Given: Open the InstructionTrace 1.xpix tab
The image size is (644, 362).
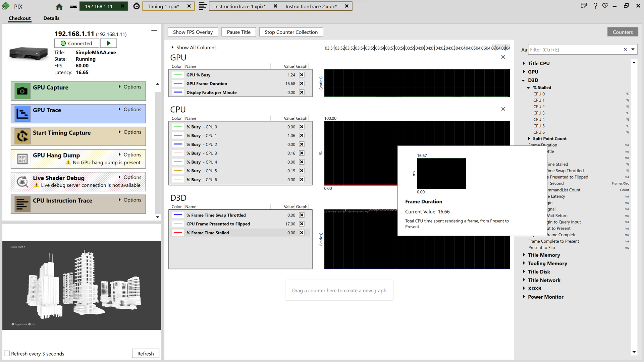Looking at the screenshot, I should click(240, 6).
